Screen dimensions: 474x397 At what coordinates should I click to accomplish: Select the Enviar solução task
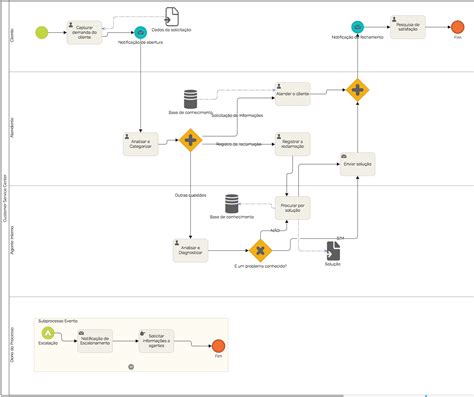pyautogui.click(x=357, y=164)
